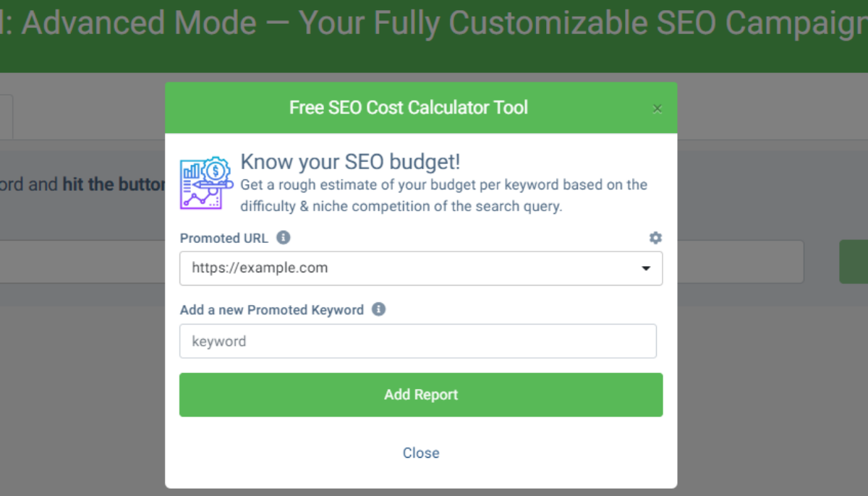Focus the keyword input field
This screenshot has width=868, height=496.
(x=418, y=341)
